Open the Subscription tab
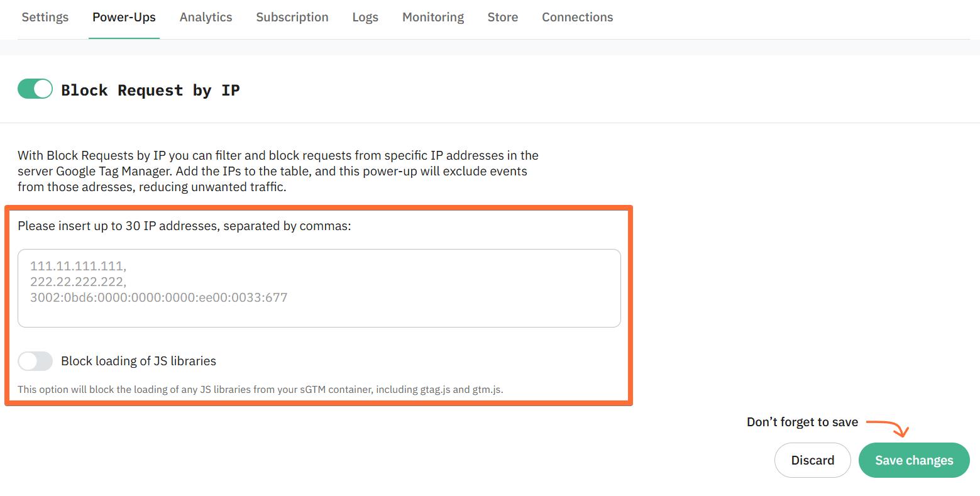This screenshot has height=496, width=980. pos(292,17)
